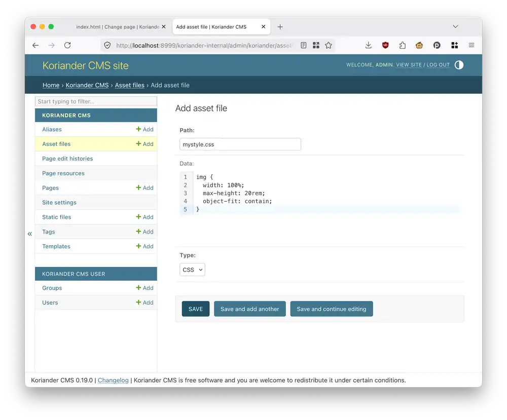This screenshot has width=507, height=420.
Task: Click Add next to Asset files
Action: [x=144, y=144]
